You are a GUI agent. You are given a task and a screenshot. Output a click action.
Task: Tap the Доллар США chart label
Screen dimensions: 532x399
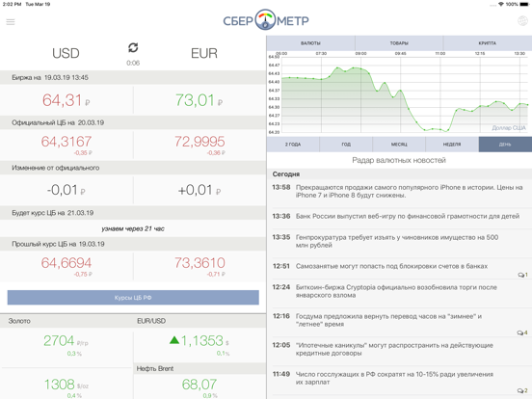(x=509, y=128)
